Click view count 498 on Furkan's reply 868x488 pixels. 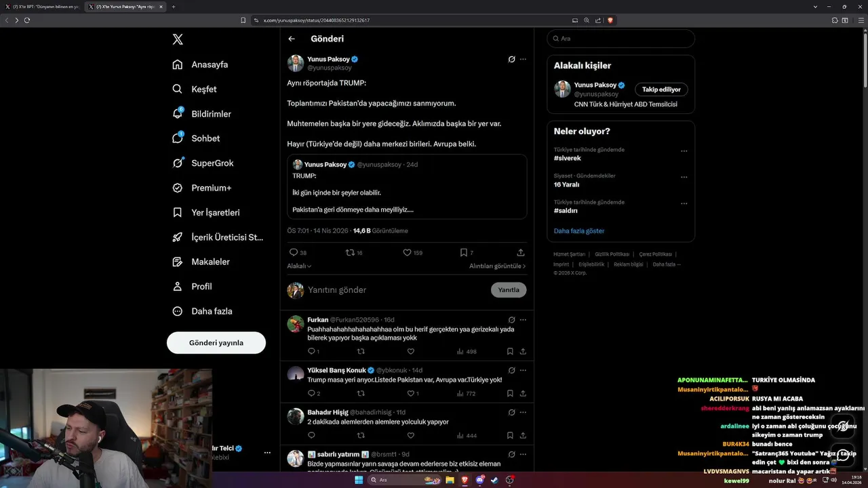click(467, 351)
